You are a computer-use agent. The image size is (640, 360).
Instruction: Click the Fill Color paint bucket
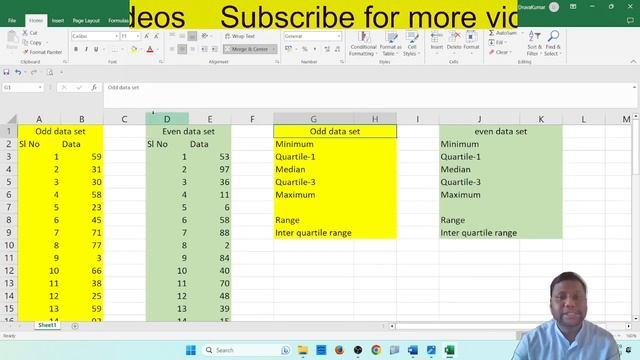click(x=133, y=49)
